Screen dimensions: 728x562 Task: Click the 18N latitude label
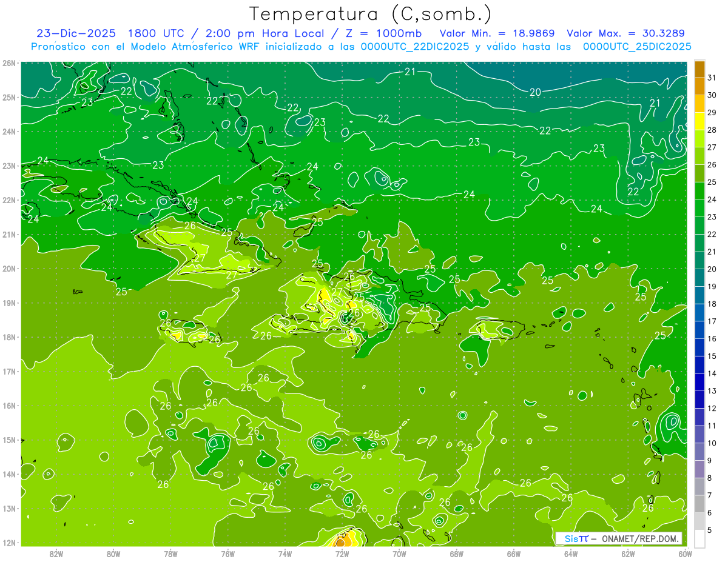coord(8,337)
